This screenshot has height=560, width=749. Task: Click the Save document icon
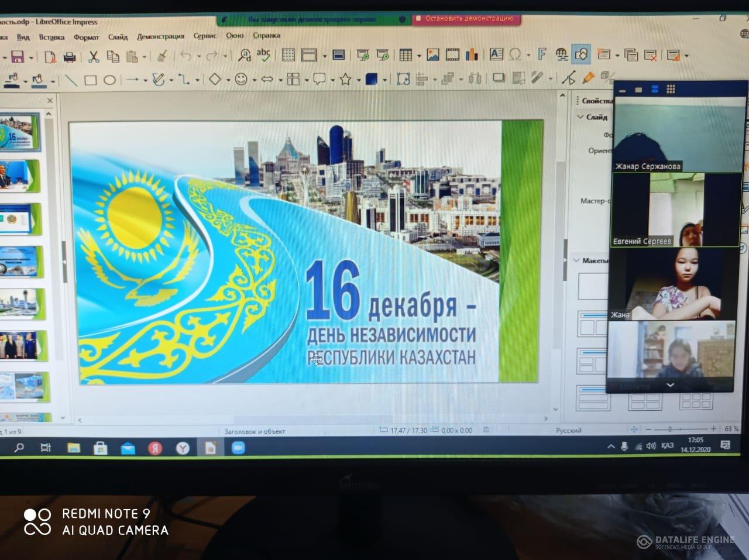pos(18,57)
